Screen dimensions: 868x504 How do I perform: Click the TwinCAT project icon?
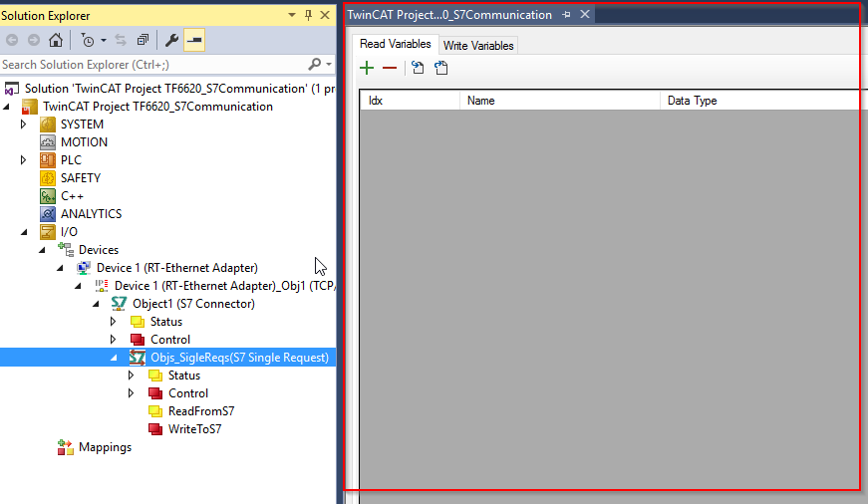29,107
